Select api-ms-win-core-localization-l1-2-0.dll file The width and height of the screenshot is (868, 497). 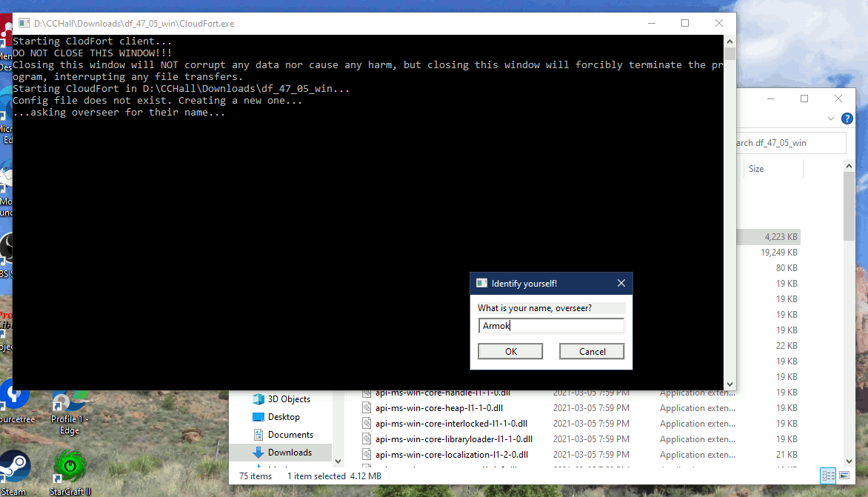point(452,454)
